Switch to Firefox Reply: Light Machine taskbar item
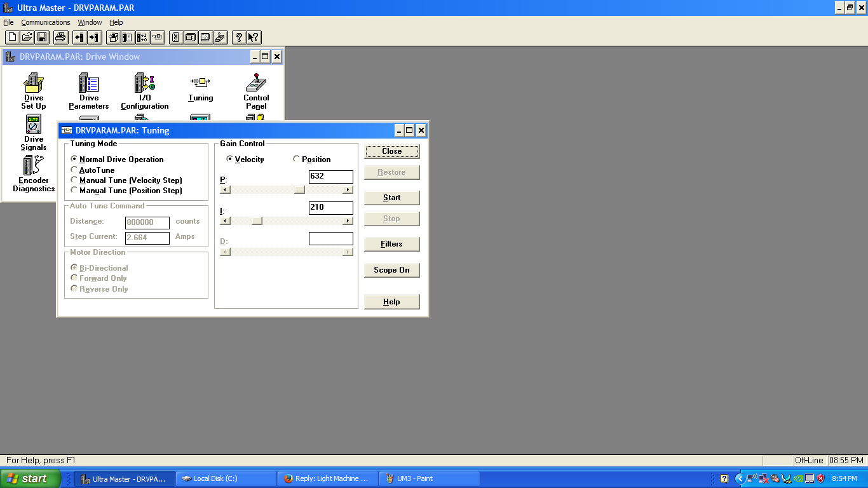Screen dimensions: 868x488 327,478
